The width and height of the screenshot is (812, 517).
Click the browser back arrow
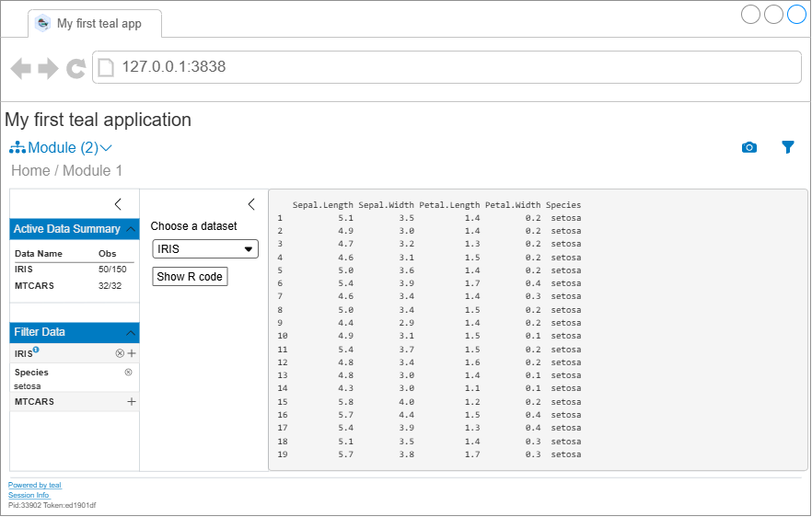20,67
